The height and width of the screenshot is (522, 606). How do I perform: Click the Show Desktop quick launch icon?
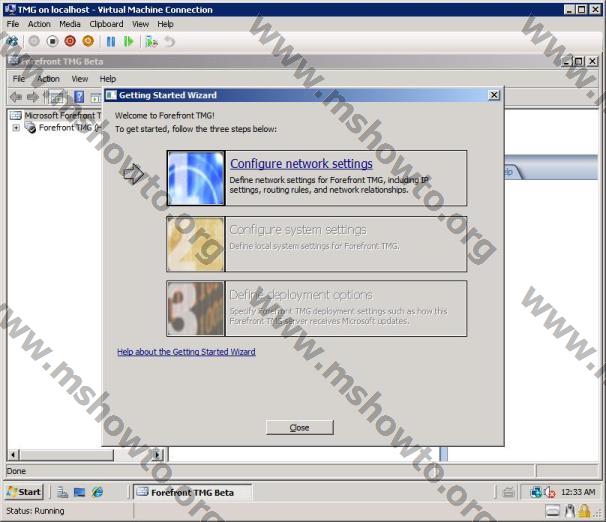(x=80, y=492)
